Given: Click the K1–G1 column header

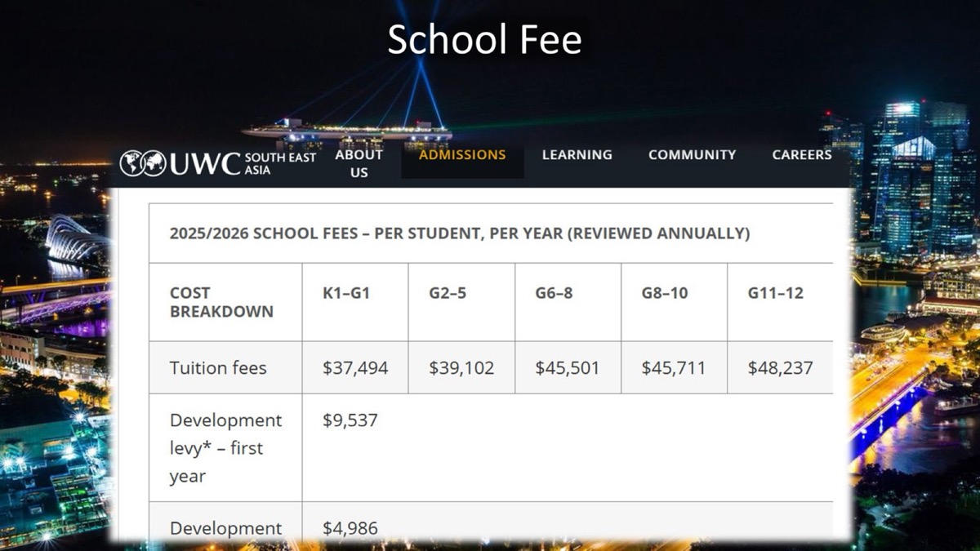Looking at the screenshot, I should (346, 293).
